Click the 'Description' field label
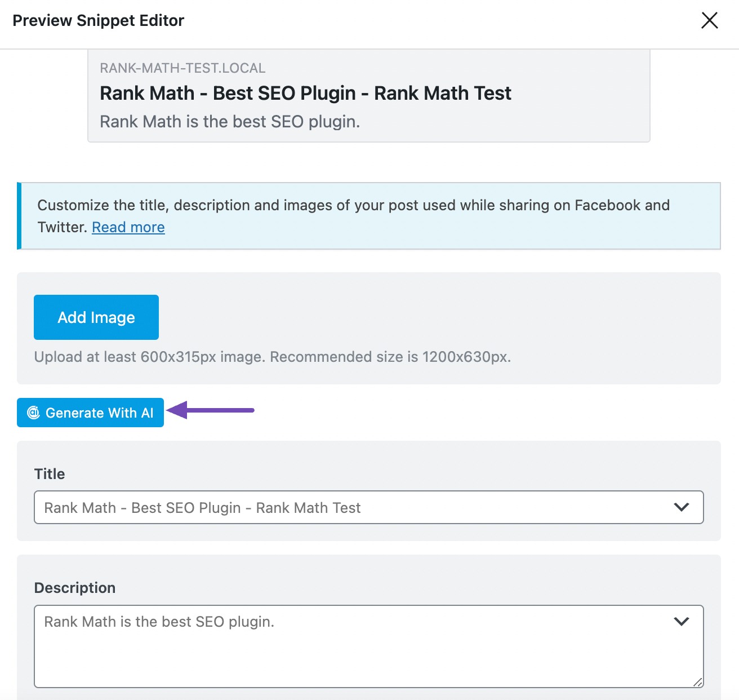739x700 pixels. pyautogui.click(x=75, y=588)
